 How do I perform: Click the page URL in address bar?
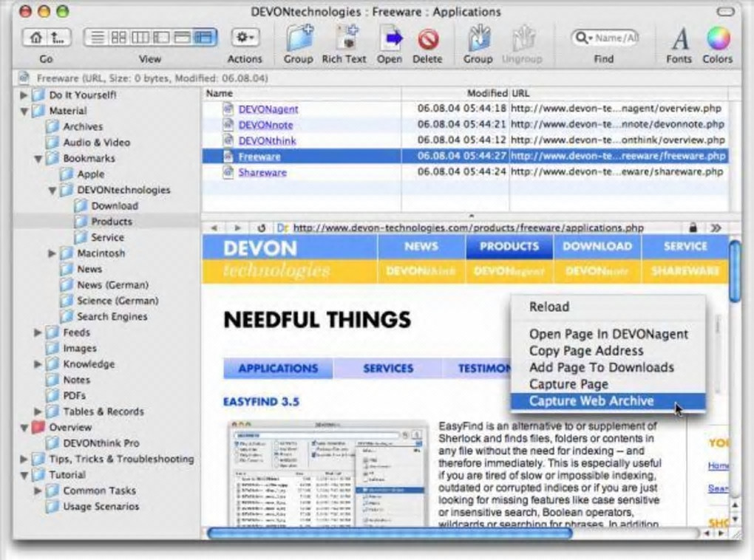(469, 228)
